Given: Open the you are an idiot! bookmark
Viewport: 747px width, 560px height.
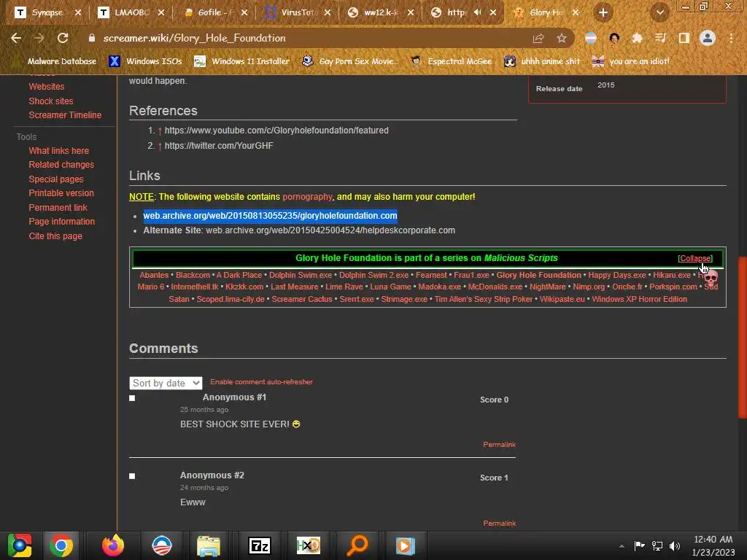Looking at the screenshot, I should tap(631, 61).
